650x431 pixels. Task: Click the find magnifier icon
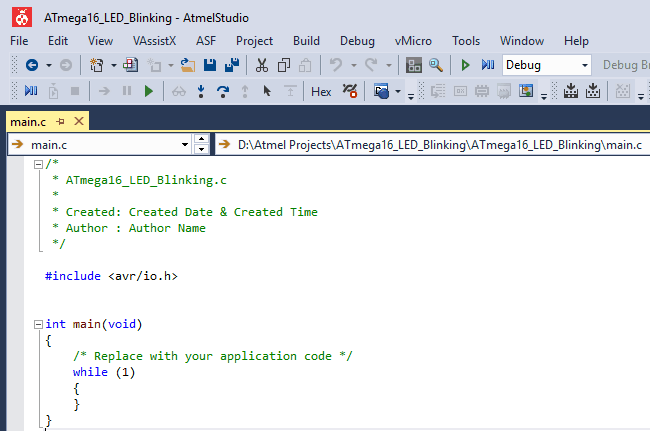click(436, 65)
